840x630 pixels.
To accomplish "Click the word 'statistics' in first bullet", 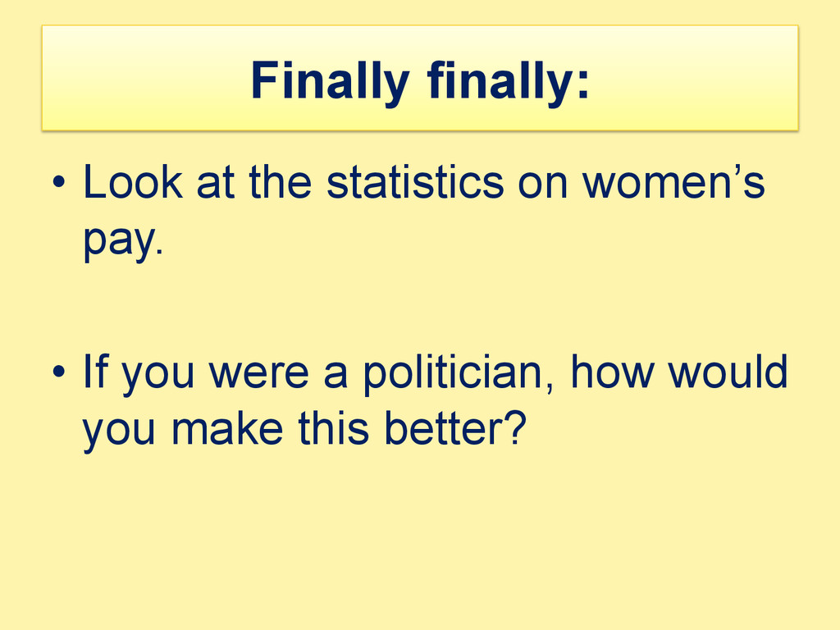I will pos(415,181).
